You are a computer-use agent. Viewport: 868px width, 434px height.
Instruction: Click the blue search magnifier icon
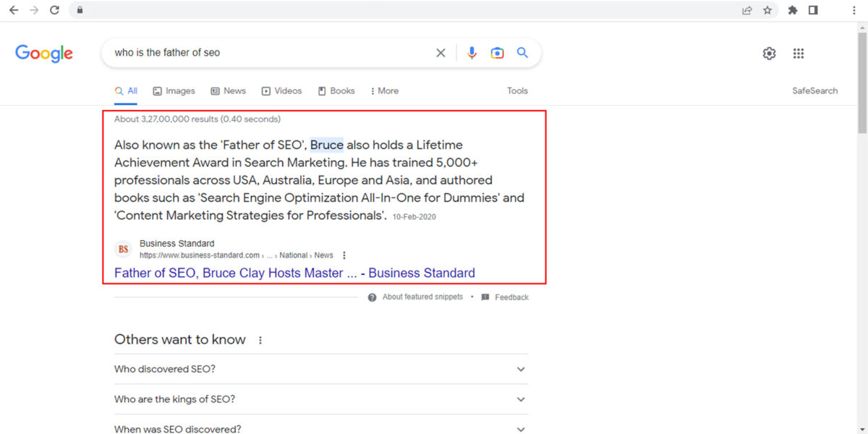click(522, 52)
